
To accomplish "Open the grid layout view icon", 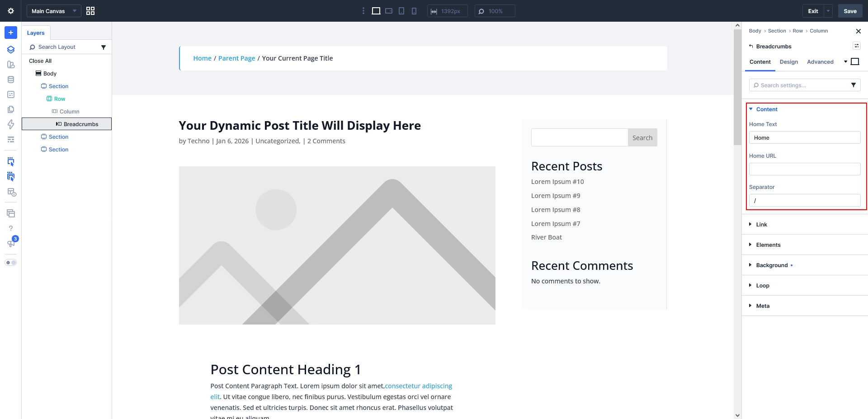I will (x=90, y=11).
